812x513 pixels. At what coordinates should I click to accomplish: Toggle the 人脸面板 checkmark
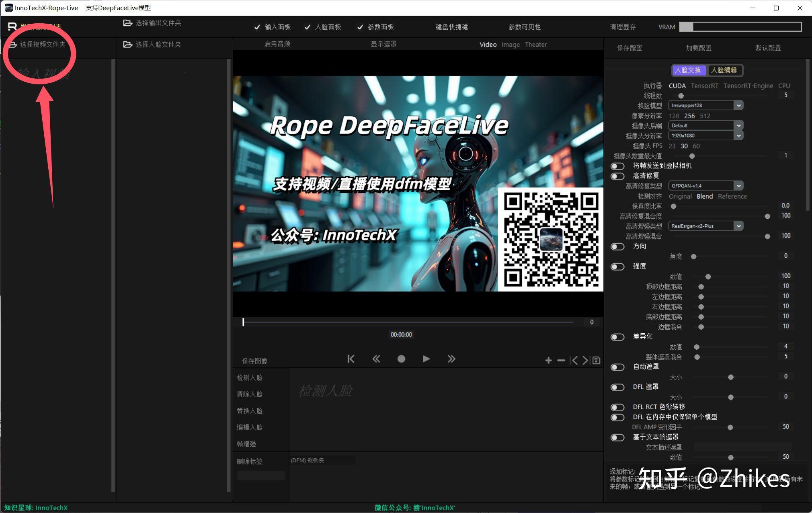(307, 27)
